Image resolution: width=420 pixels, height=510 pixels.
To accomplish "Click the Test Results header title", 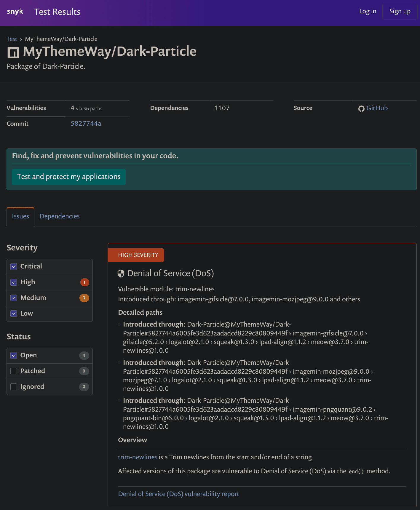I will 57,12.
